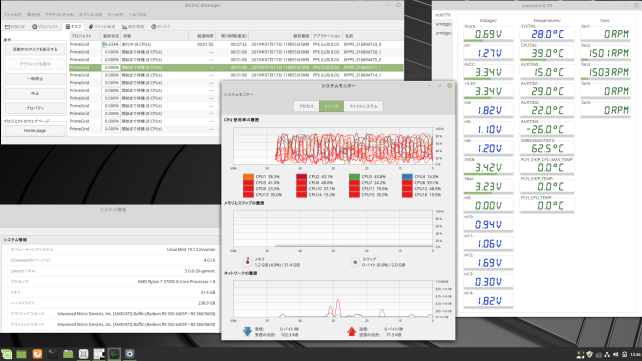The height and width of the screenshot is (361, 642).
Task: Pick the CPU4 blue color swatch
Action: click(x=407, y=177)
